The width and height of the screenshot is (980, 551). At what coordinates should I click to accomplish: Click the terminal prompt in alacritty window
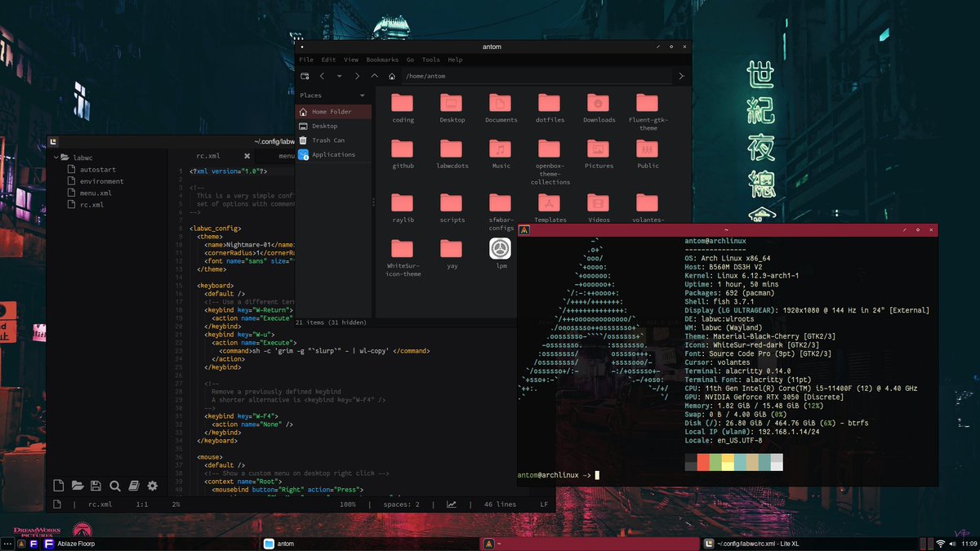[x=559, y=475]
